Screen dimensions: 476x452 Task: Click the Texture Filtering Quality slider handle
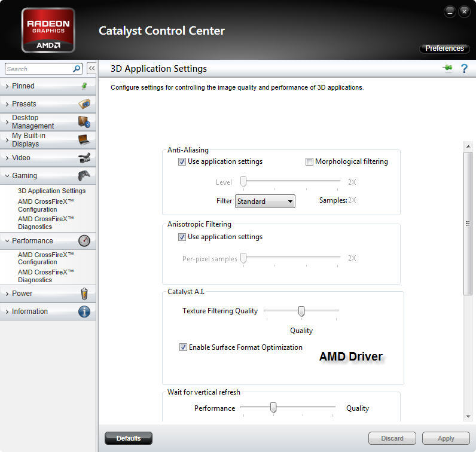click(x=301, y=311)
